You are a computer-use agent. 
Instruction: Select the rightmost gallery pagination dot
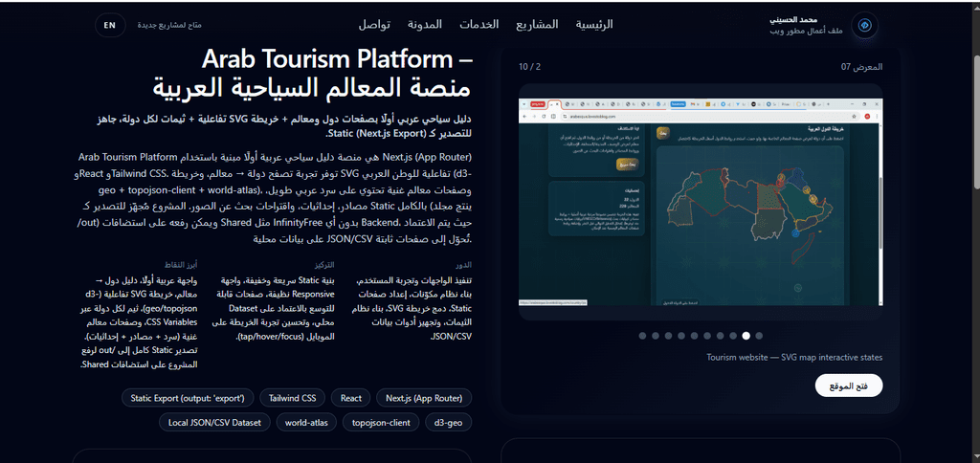click(759, 336)
